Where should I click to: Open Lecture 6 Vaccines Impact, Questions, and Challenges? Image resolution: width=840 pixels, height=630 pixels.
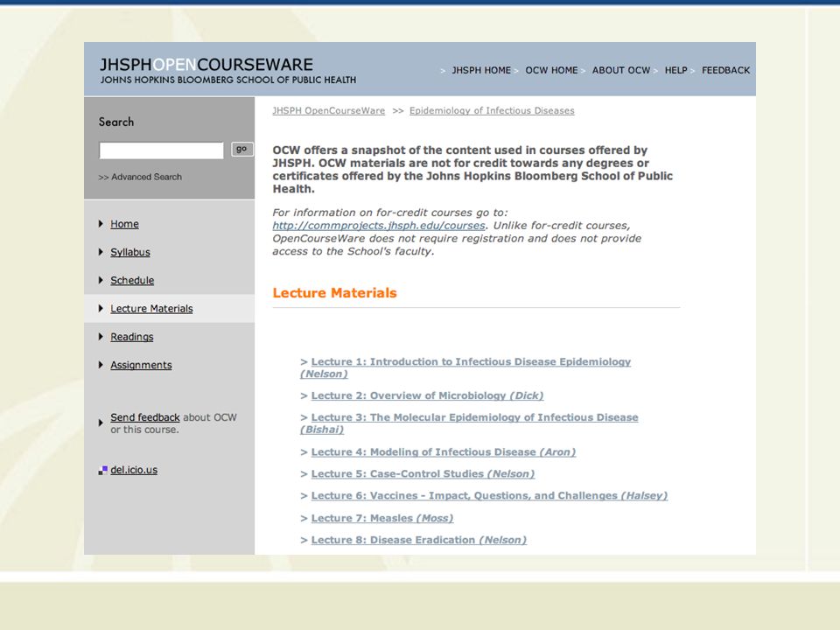(490, 496)
